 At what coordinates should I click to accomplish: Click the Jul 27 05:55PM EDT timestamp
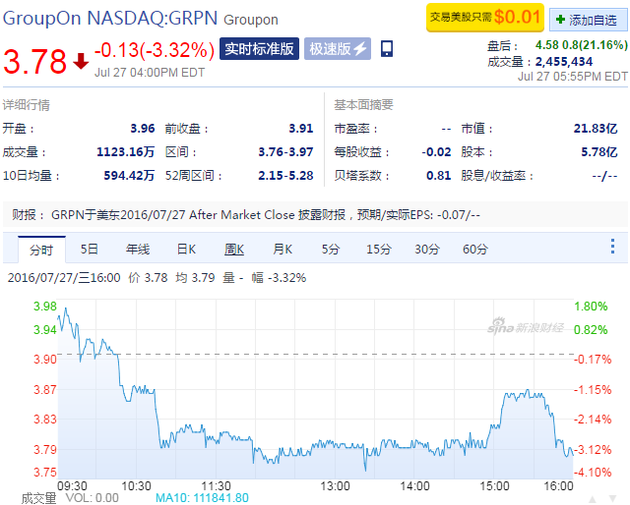573,76
